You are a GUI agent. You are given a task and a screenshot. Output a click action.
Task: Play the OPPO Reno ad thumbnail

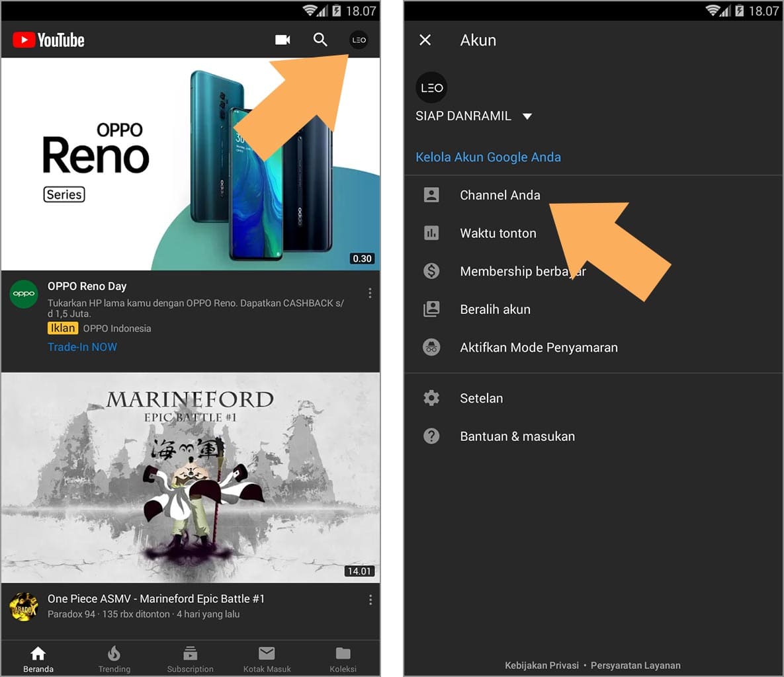[x=191, y=164]
